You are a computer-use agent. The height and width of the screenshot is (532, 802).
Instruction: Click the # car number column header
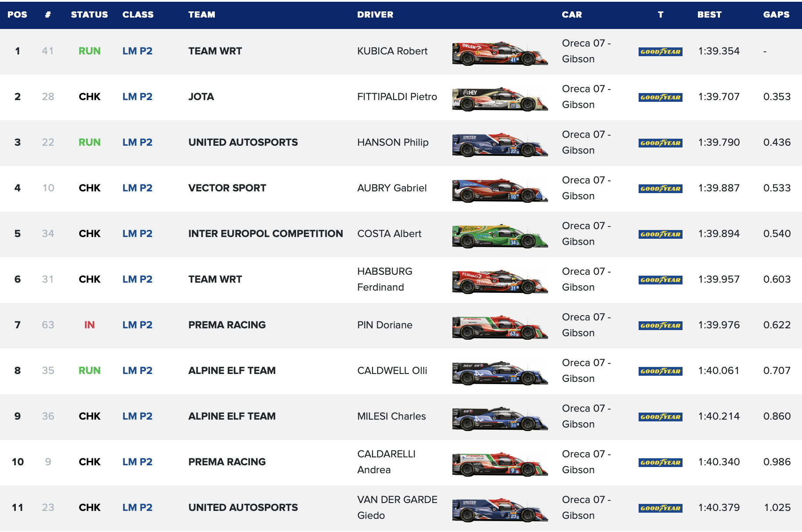(48, 14)
